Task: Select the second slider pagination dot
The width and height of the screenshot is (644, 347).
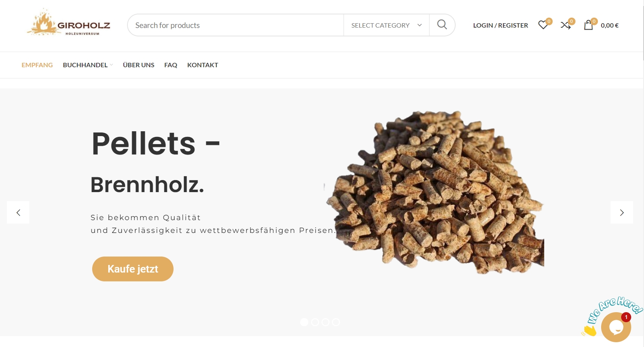Action: click(315, 322)
